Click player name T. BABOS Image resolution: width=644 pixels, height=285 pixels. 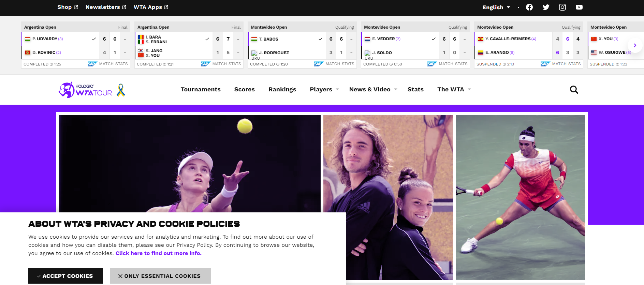(x=269, y=39)
